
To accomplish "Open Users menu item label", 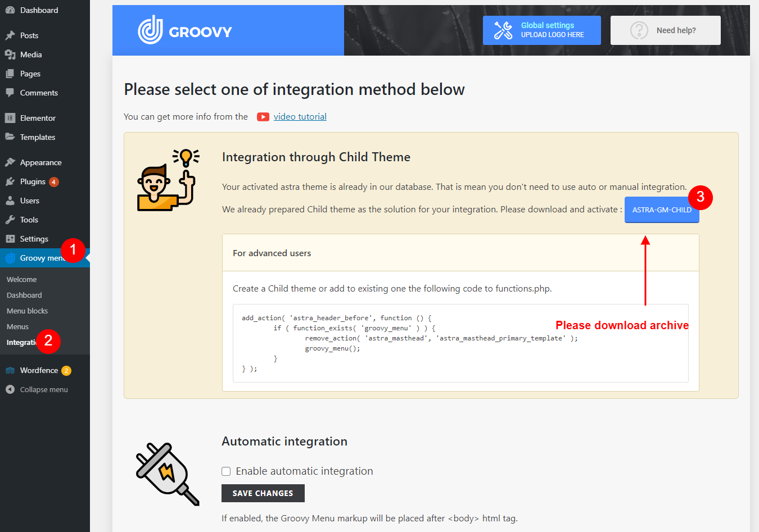I will 30,201.
